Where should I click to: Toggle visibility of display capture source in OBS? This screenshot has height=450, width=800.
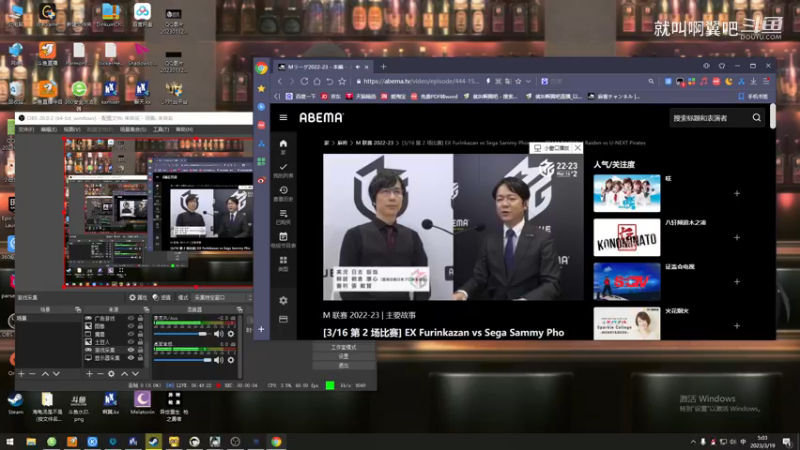(131, 358)
